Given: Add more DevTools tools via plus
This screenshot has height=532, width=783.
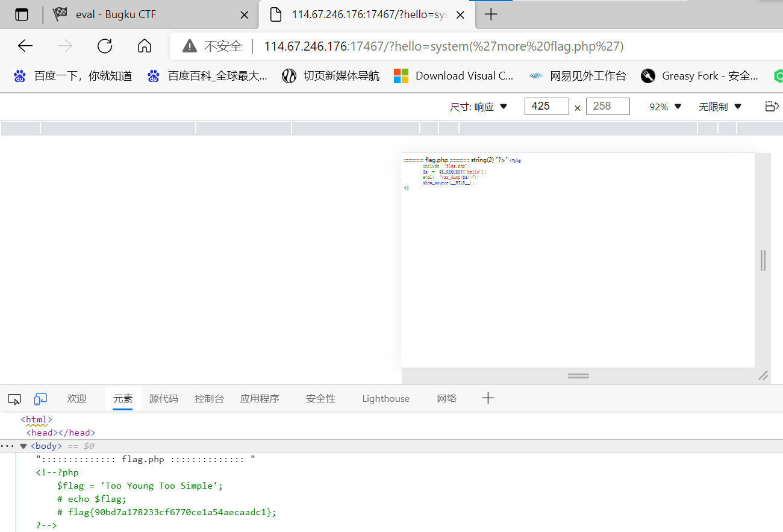Looking at the screenshot, I should point(488,398).
